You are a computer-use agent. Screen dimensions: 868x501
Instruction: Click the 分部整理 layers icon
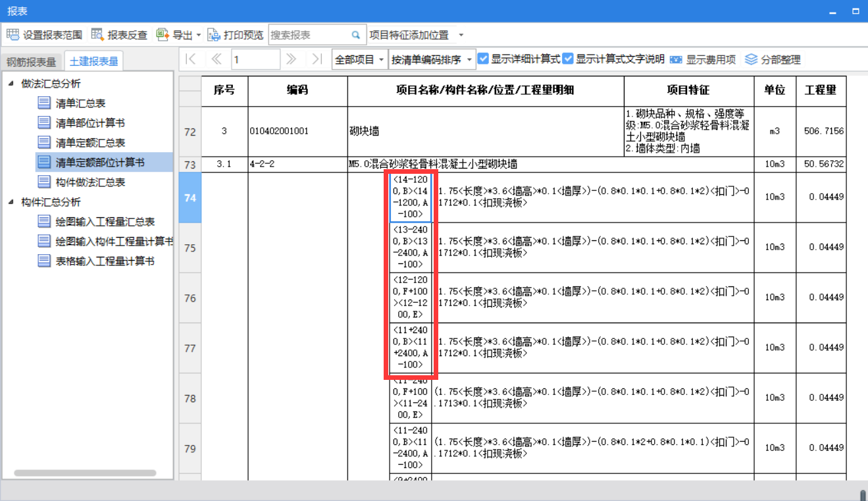click(x=751, y=59)
